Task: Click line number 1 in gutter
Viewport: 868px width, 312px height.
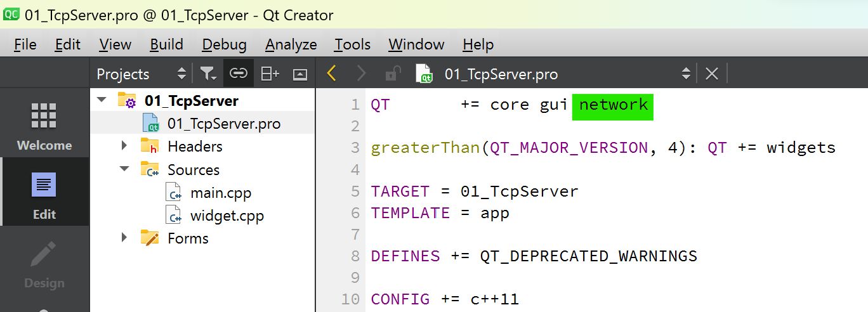Action: (x=355, y=105)
